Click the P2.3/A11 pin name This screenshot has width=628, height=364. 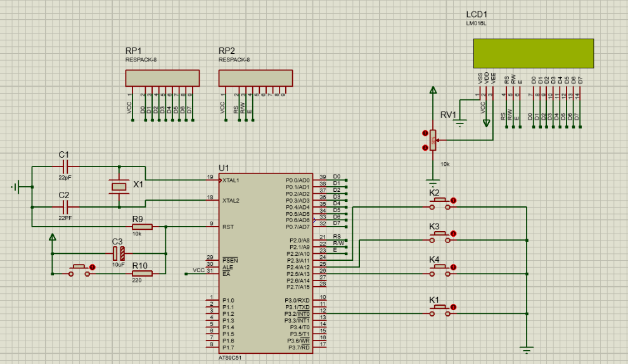[x=298, y=260]
